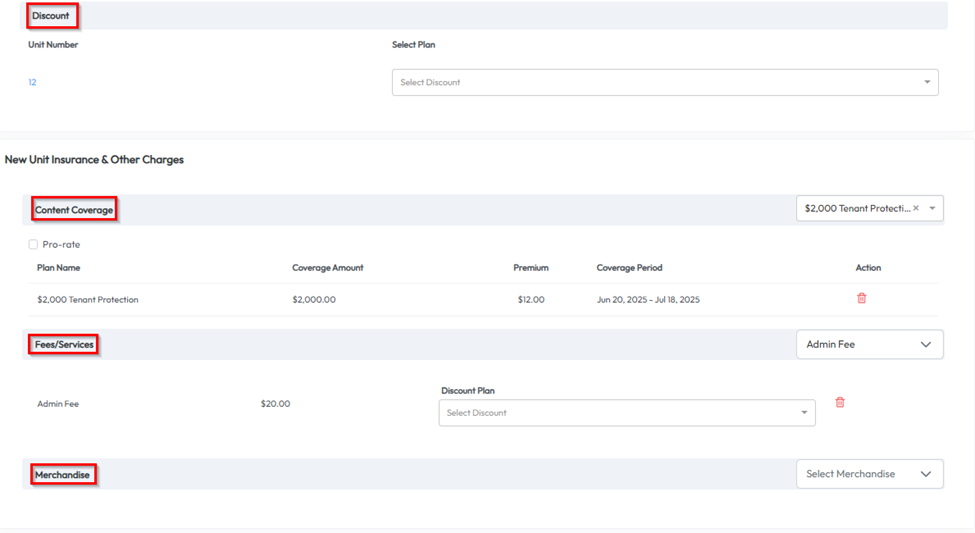The width and height of the screenshot is (975, 533).
Task: Open unit number 12 link
Action: pos(32,82)
